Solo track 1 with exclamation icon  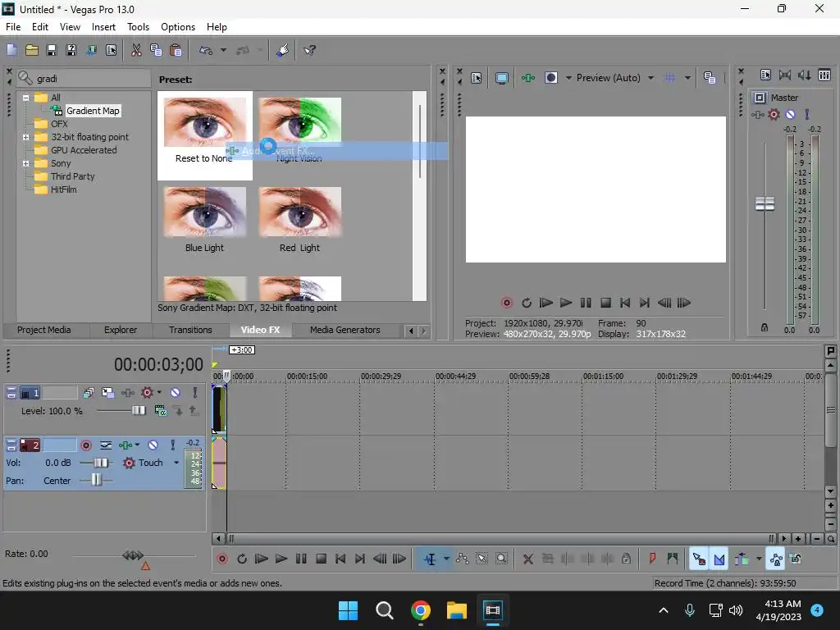click(x=195, y=393)
